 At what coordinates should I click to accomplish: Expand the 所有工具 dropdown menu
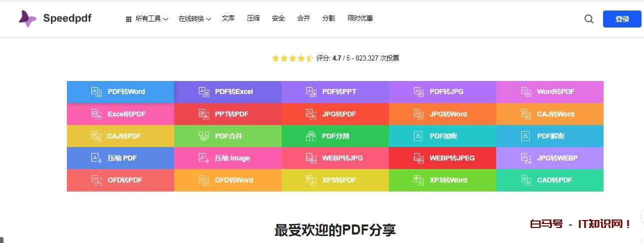pos(147,18)
